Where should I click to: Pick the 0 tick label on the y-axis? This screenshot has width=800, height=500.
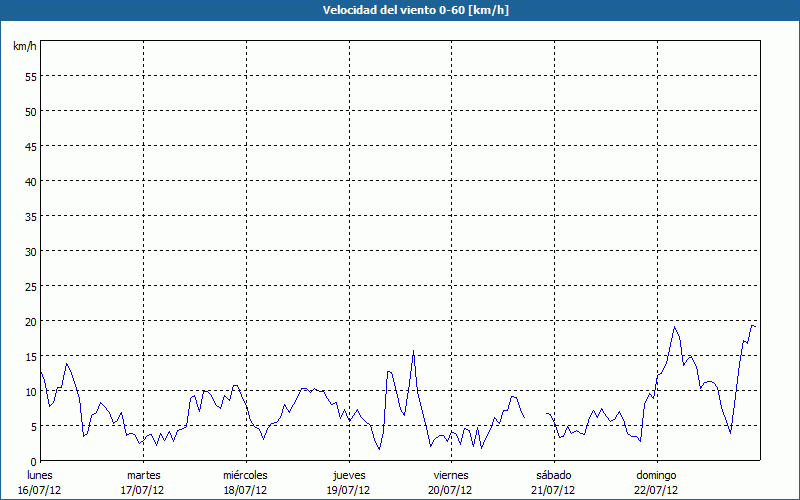pos(34,461)
